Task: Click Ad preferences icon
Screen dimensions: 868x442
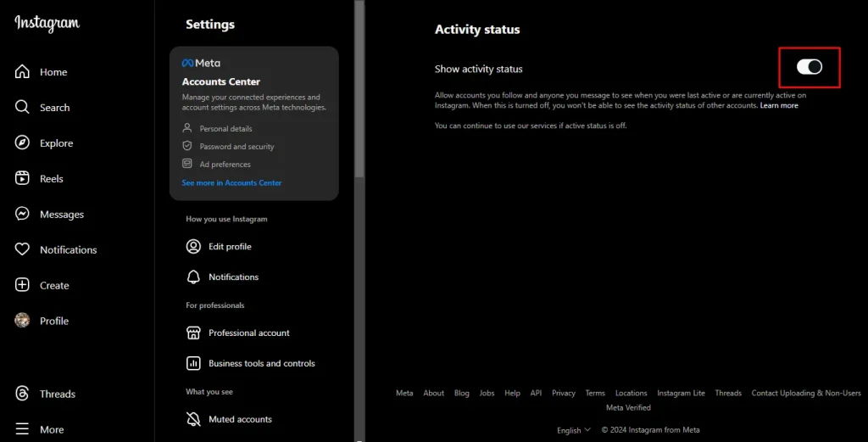Action: 187,164
